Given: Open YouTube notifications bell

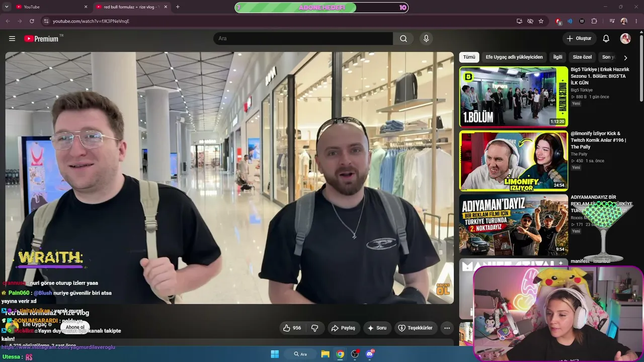Looking at the screenshot, I should click(x=606, y=39).
